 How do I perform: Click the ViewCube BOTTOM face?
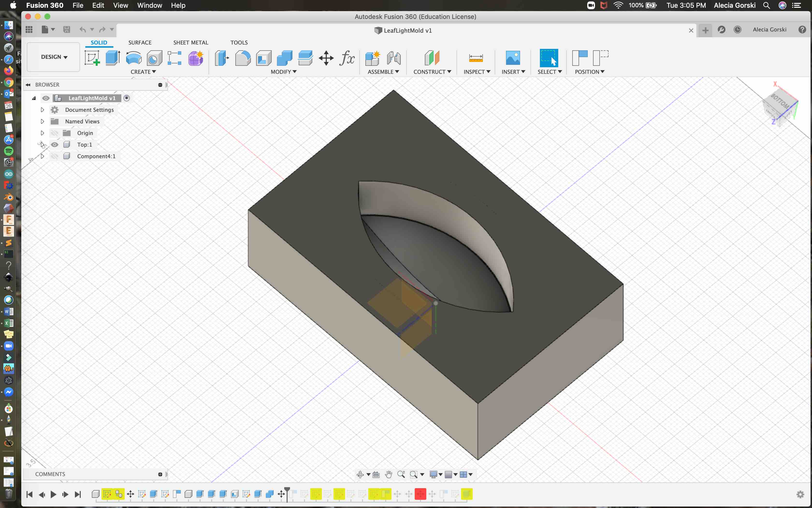[780, 101]
